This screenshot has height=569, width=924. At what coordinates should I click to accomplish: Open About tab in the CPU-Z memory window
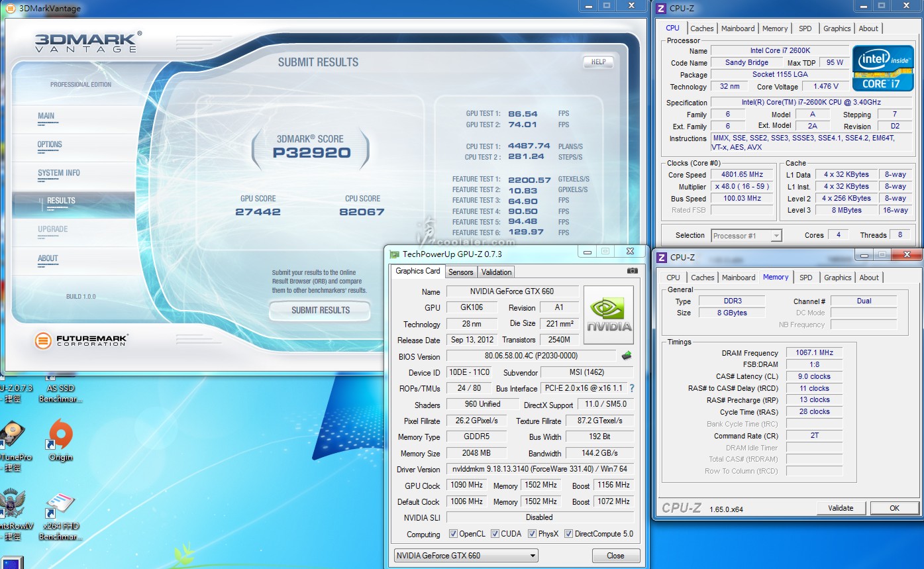click(x=869, y=278)
